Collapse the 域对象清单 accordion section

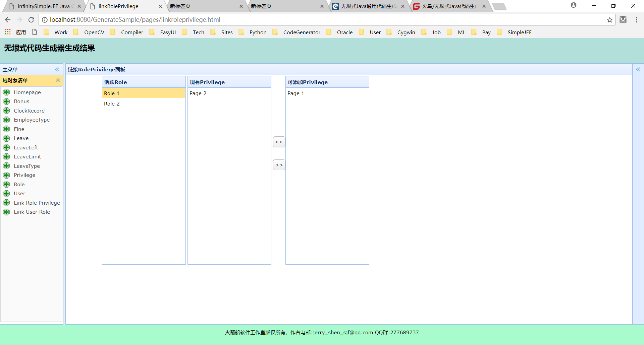58,80
